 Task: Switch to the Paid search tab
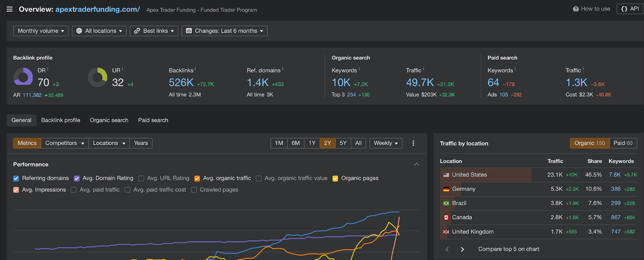point(153,120)
